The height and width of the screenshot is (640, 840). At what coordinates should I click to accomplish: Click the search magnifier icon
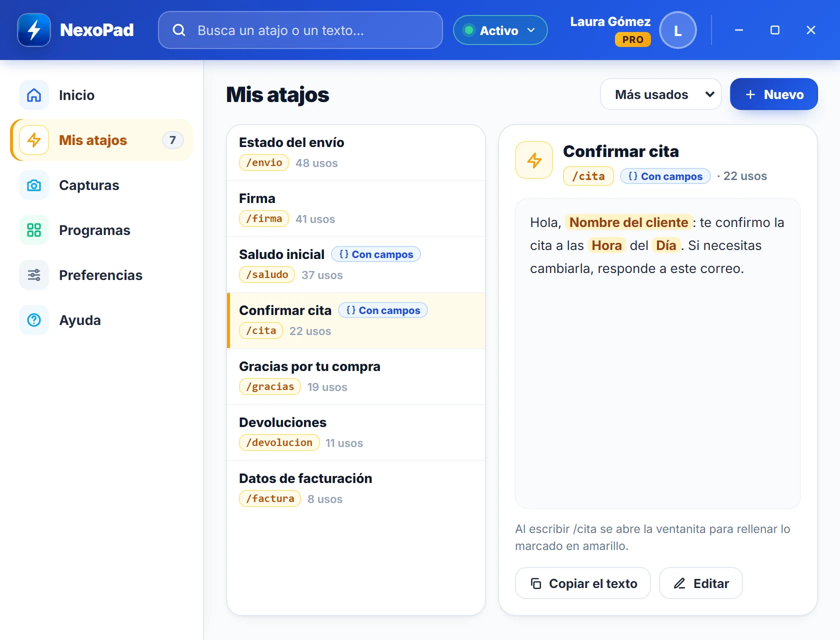[x=179, y=30]
